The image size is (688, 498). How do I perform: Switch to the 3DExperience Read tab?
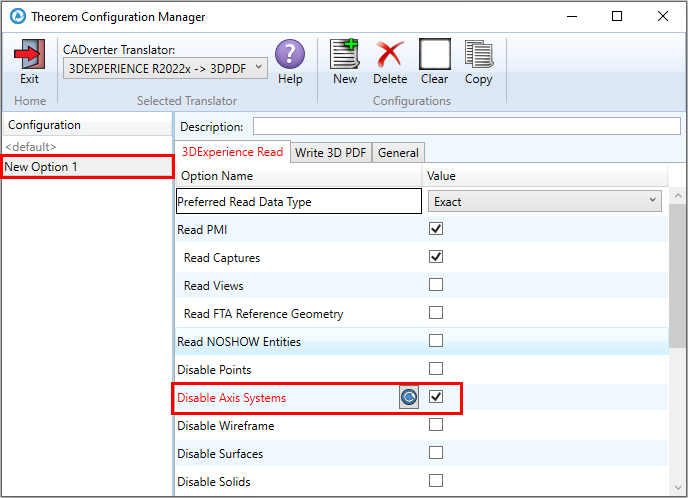click(x=233, y=152)
